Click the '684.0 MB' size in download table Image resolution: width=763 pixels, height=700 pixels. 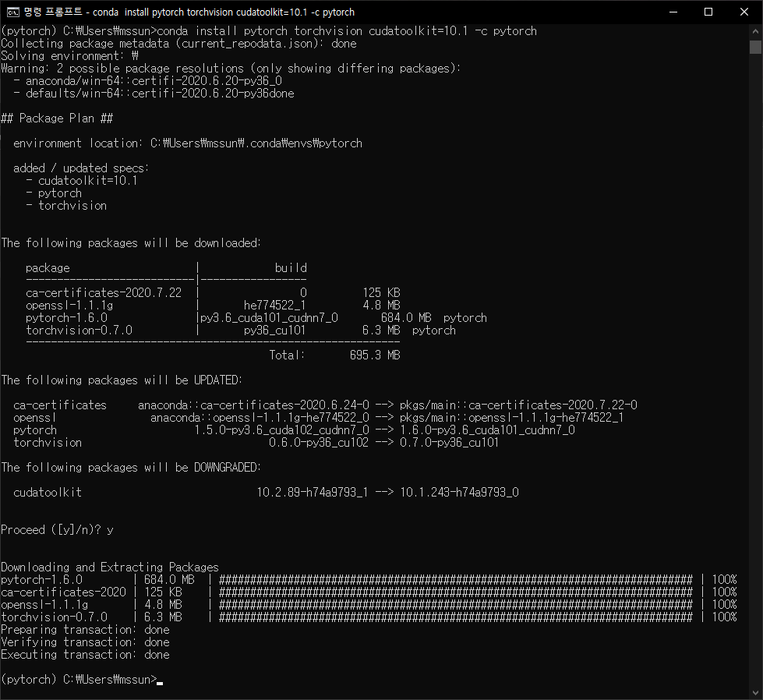click(x=406, y=318)
